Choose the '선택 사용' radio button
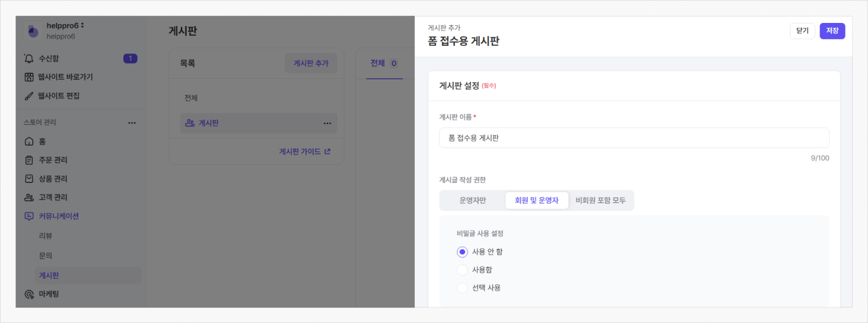Image resolution: width=868 pixels, height=323 pixels. click(x=462, y=288)
